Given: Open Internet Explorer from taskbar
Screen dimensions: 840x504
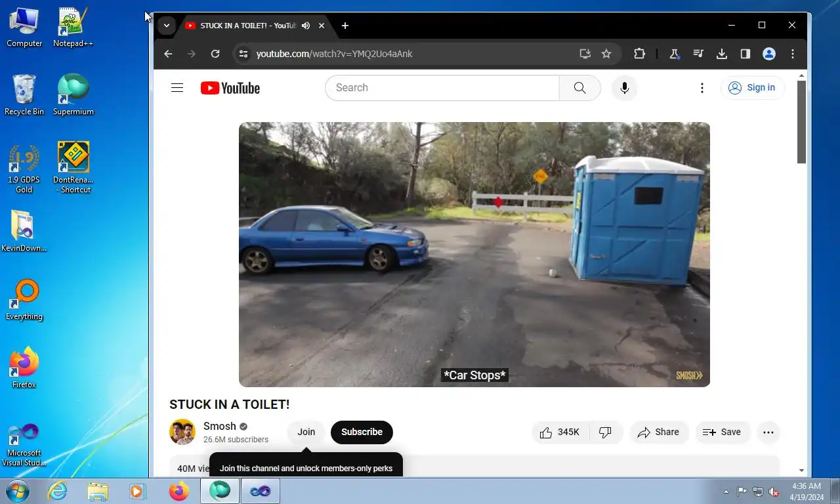Looking at the screenshot, I should (58, 491).
